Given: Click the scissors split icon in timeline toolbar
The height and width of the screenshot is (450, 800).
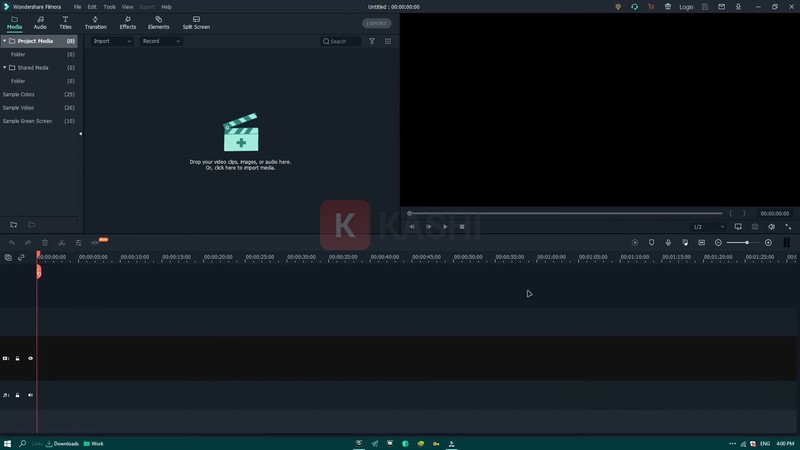Looking at the screenshot, I should pyautogui.click(x=61, y=243).
